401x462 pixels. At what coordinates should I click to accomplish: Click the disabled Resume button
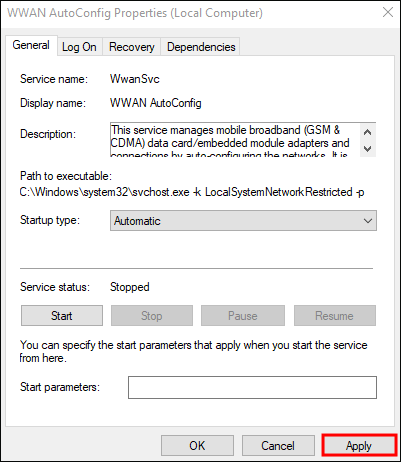334,316
